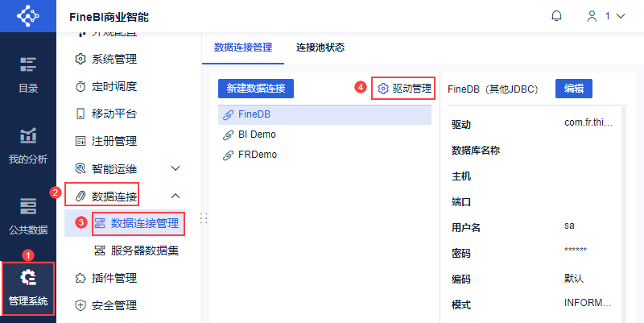Select the BI Demo connection
The image size is (644, 323).
pyautogui.click(x=256, y=135)
